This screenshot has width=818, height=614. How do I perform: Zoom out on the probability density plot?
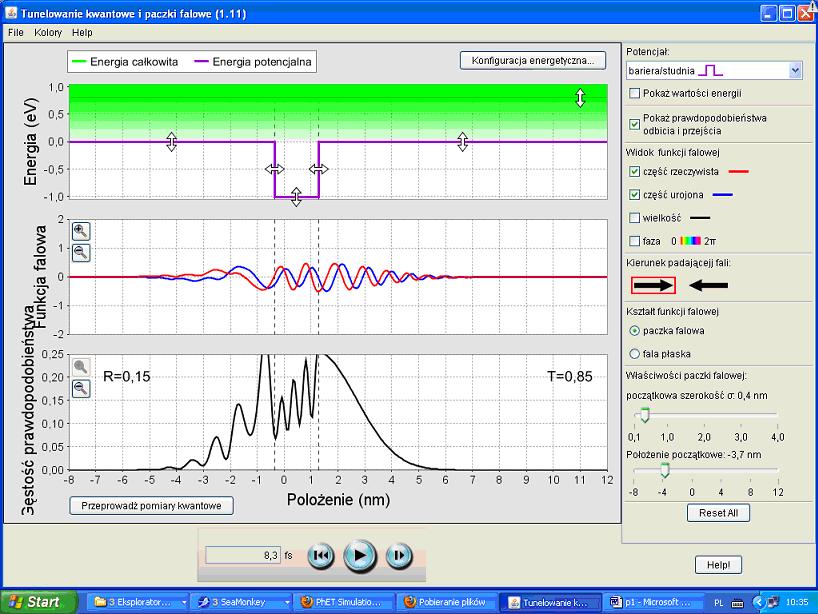click(x=81, y=389)
